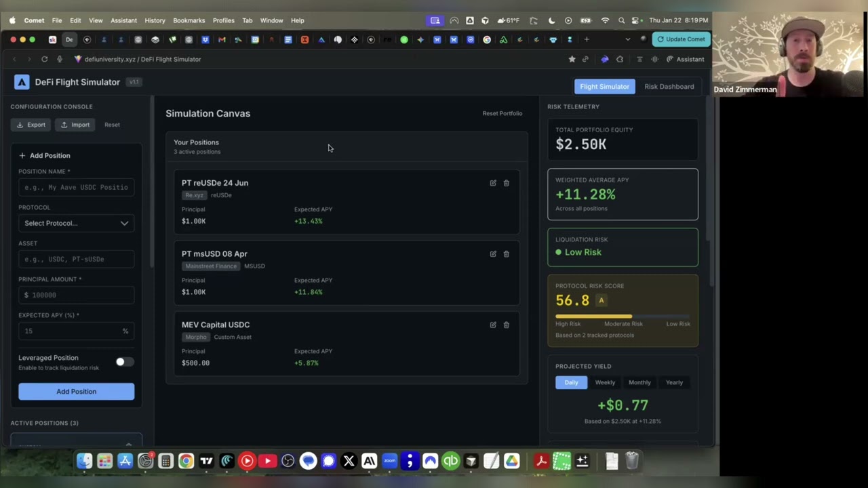Open QuickBooks from the dock
The height and width of the screenshot is (488, 868).
tap(450, 462)
